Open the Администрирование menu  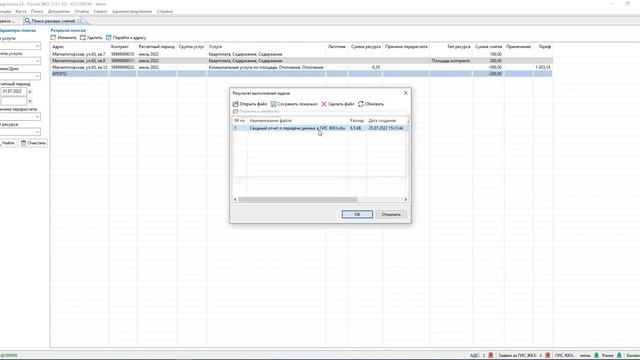(x=132, y=11)
